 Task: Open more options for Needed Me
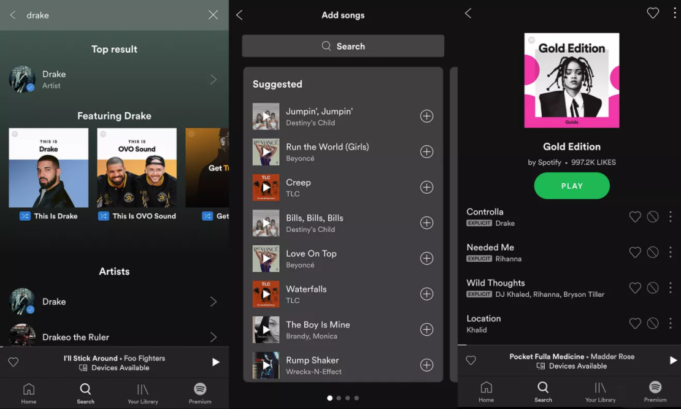point(671,252)
